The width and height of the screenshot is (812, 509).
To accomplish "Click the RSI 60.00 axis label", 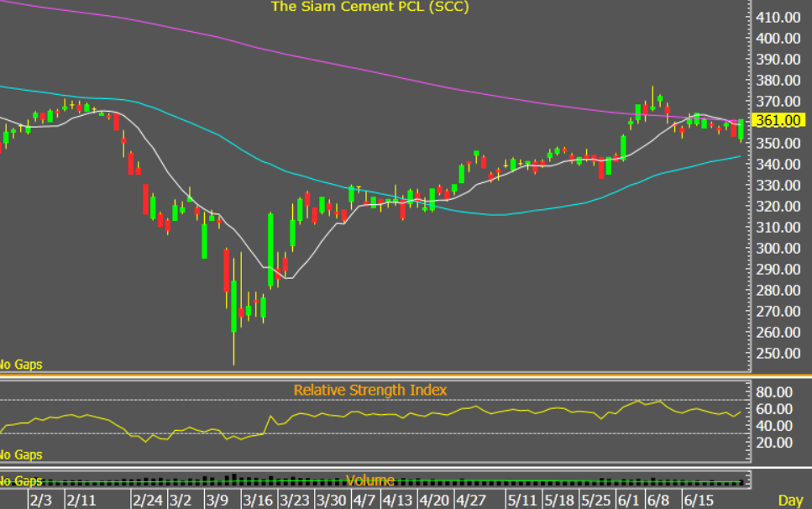I will point(774,409).
